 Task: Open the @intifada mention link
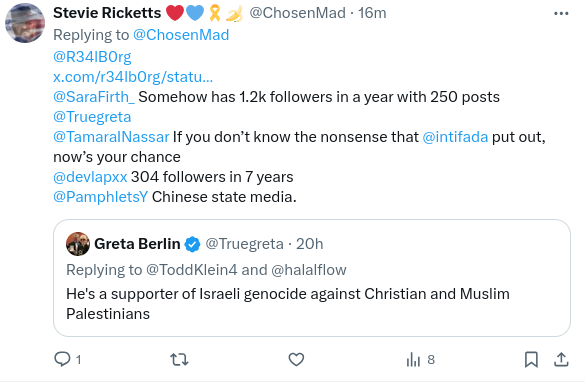(x=455, y=137)
